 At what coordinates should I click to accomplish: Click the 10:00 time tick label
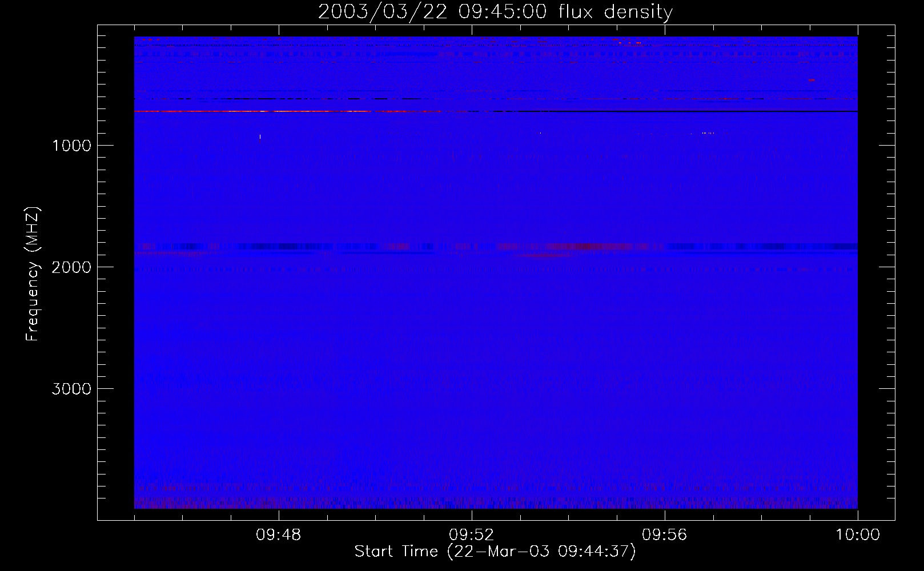[858, 535]
